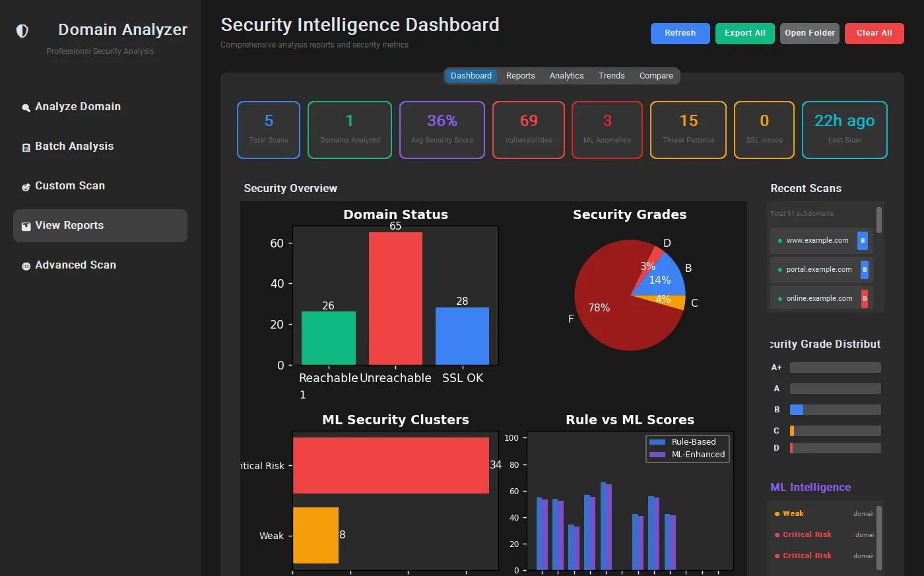Select the SSL Issues stat card
The height and width of the screenshot is (576, 924).
[764, 130]
